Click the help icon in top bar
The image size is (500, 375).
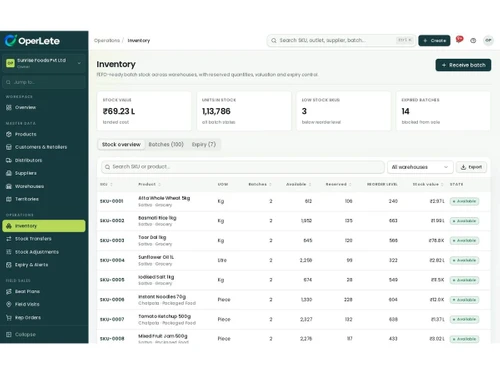(473, 41)
